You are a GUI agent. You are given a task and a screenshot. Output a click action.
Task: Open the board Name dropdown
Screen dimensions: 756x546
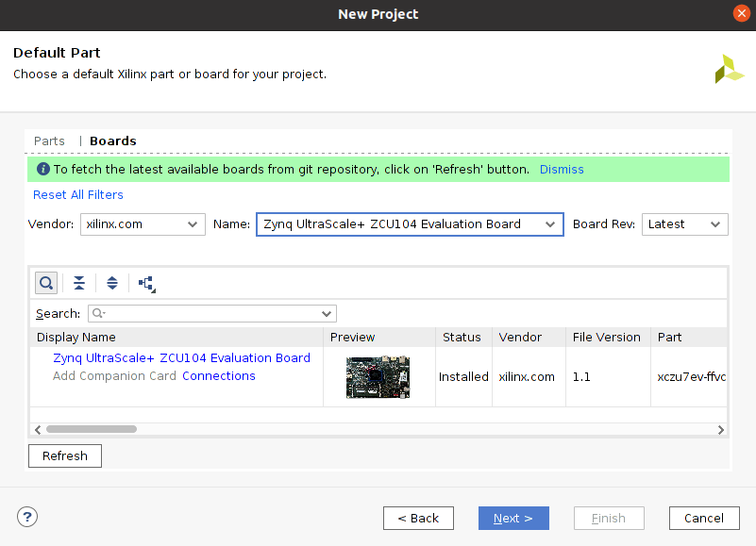410,224
